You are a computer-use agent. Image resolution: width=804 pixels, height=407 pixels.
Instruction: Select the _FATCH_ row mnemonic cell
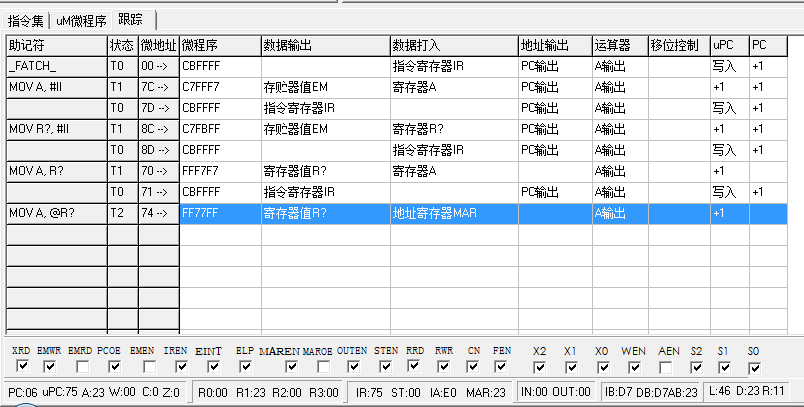pos(56,66)
